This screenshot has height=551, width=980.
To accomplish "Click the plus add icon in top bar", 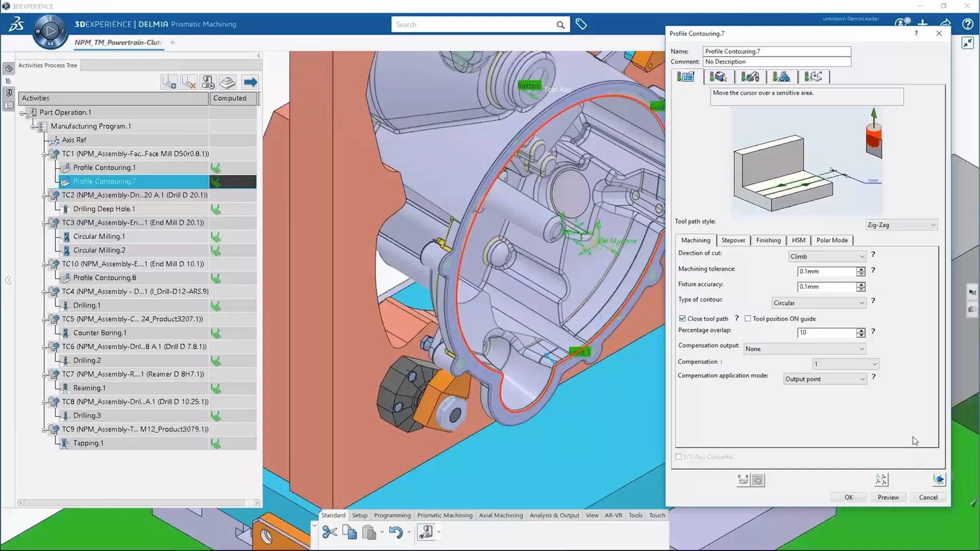I will point(923,23).
